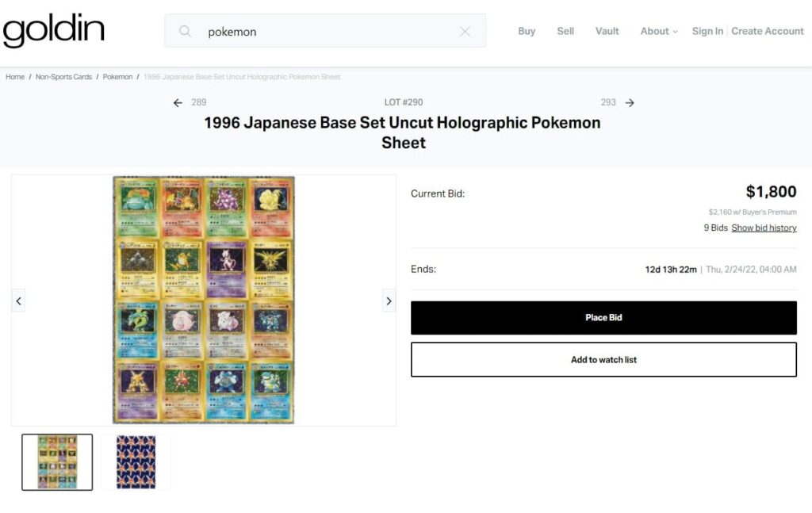Click the Pokemon breadcrumb link
The width and height of the screenshot is (812, 513).
point(117,77)
